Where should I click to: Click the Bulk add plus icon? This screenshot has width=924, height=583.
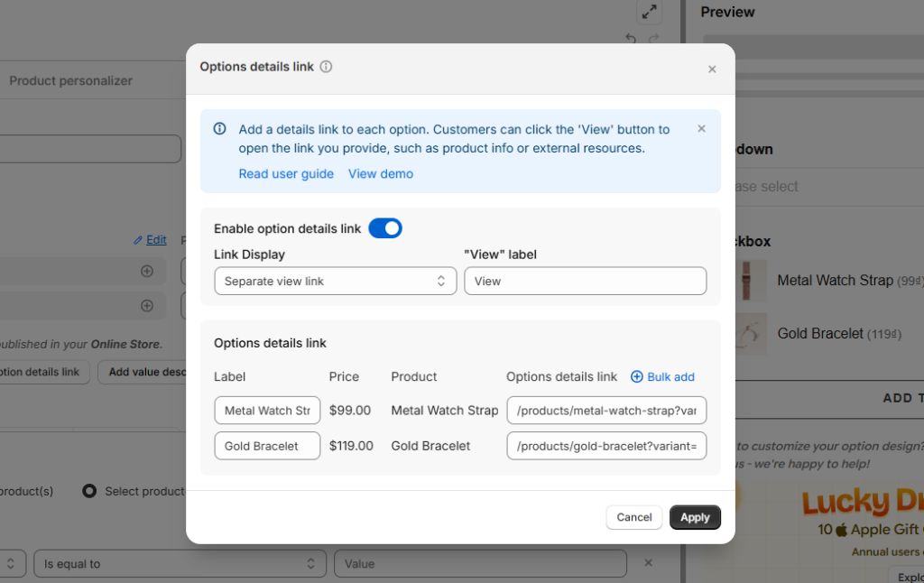click(636, 377)
